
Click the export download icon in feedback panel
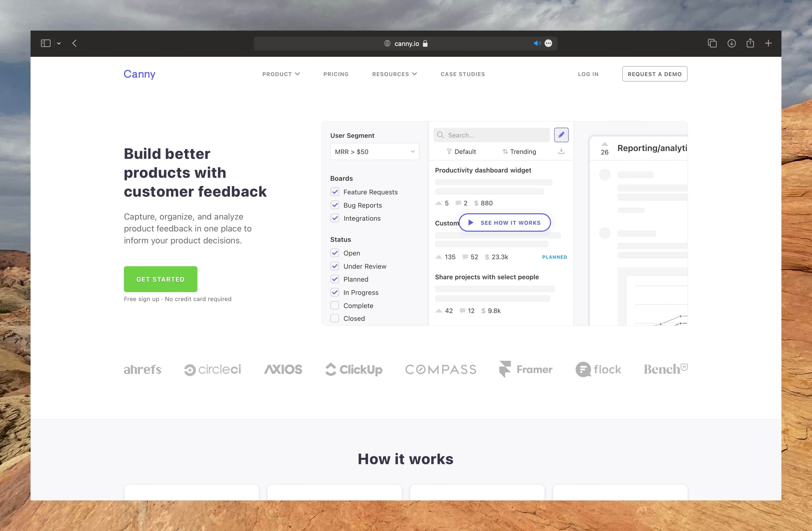561,152
